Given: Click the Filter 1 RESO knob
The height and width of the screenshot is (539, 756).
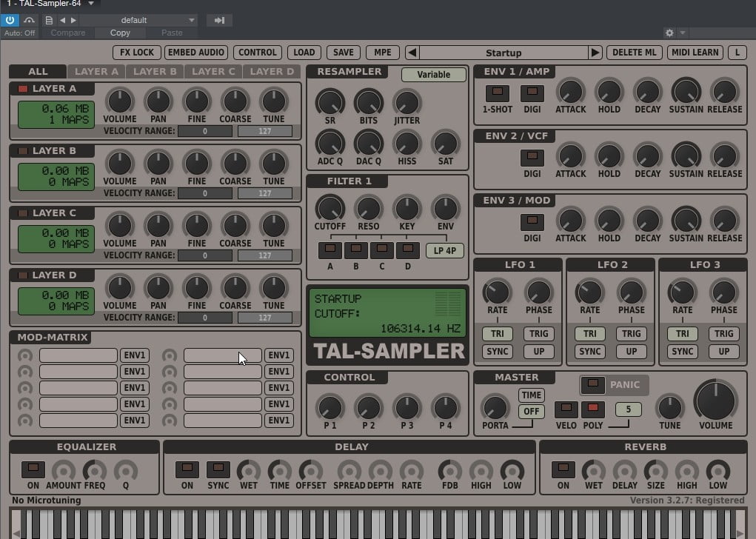Looking at the screenshot, I should [x=368, y=208].
